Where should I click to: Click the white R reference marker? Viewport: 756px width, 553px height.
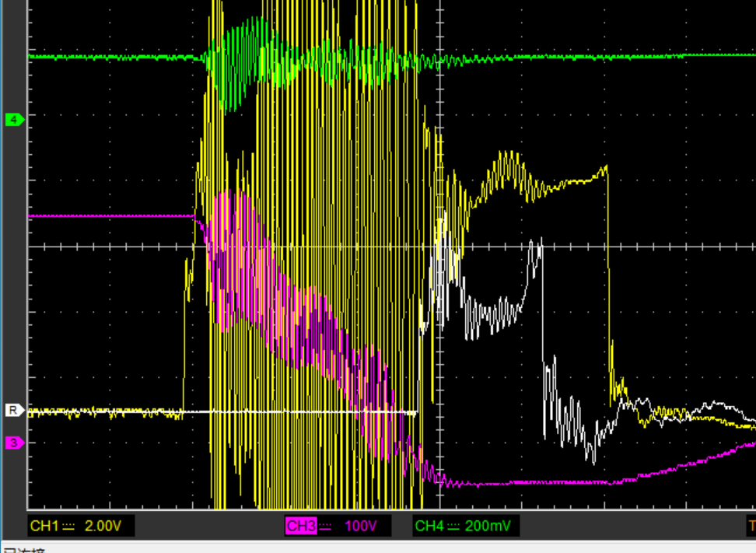15,411
